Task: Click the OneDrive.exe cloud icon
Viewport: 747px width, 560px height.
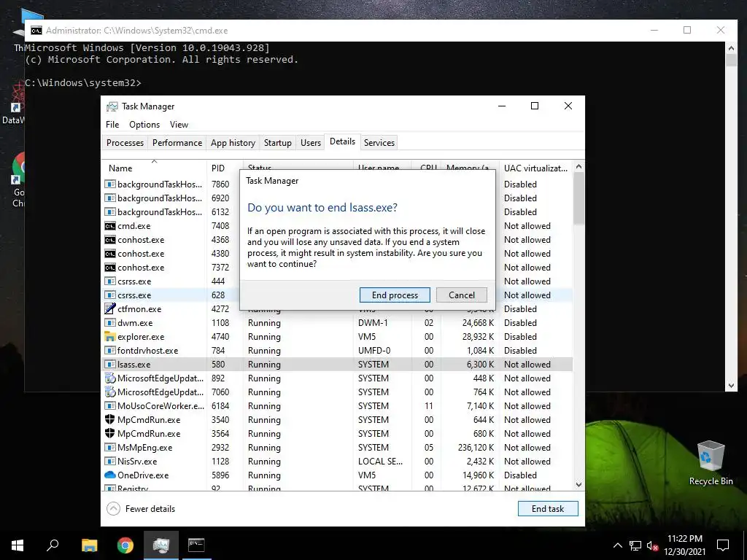Action: tap(110, 475)
